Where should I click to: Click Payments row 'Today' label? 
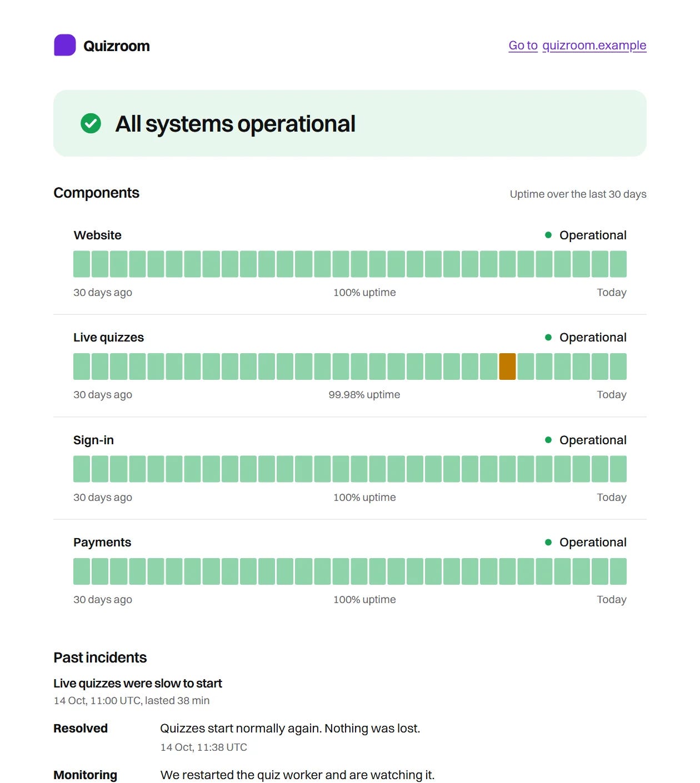[612, 599]
